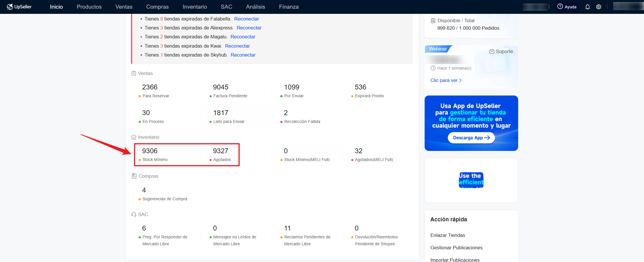The height and width of the screenshot is (262, 644).
Task: Reconectar the expired Aliexpress stores
Action: tap(249, 28)
